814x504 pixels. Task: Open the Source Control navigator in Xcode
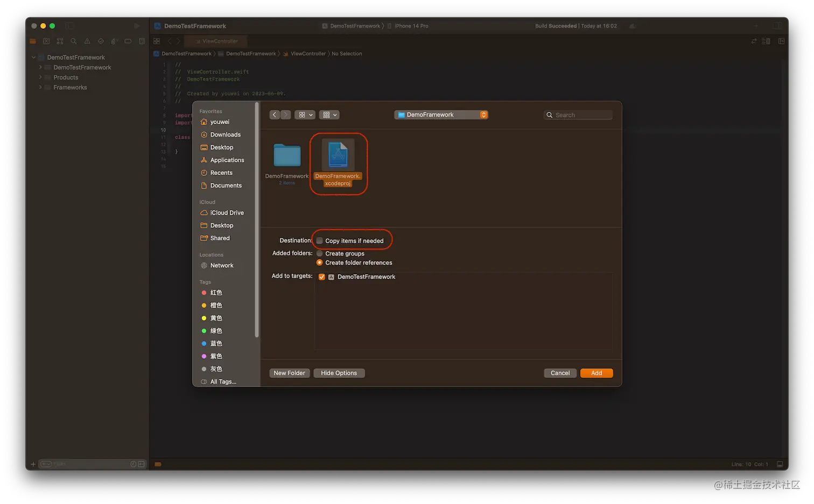(x=46, y=41)
